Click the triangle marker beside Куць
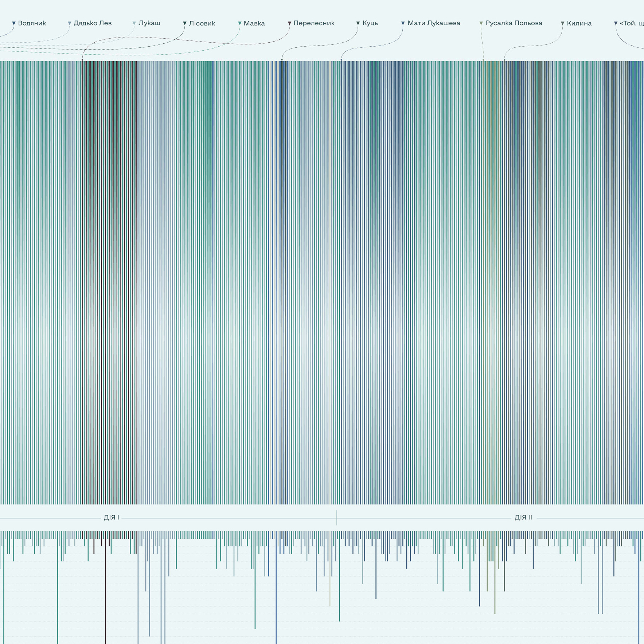The height and width of the screenshot is (644, 644). [358, 23]
